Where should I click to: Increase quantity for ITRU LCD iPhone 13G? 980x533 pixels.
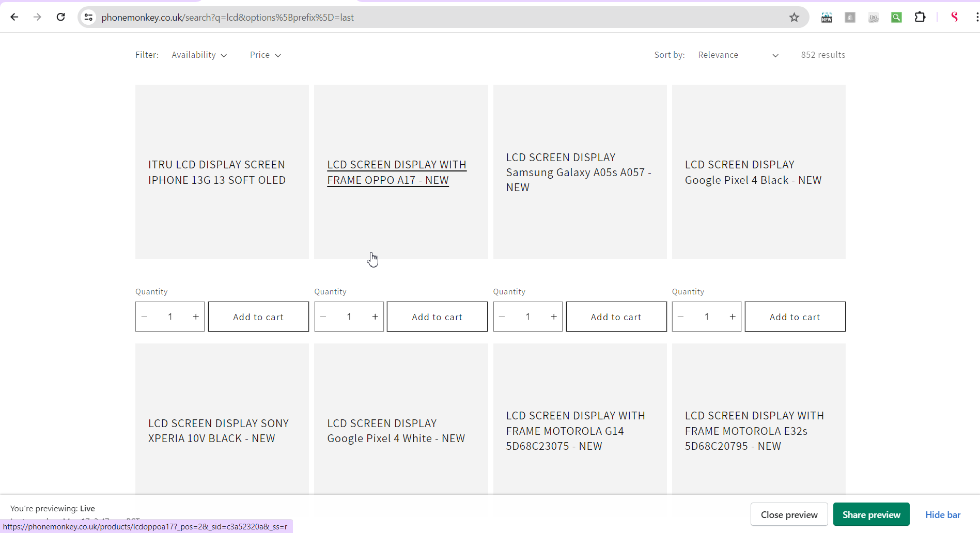pyautogui.click(x=196, y=317)
